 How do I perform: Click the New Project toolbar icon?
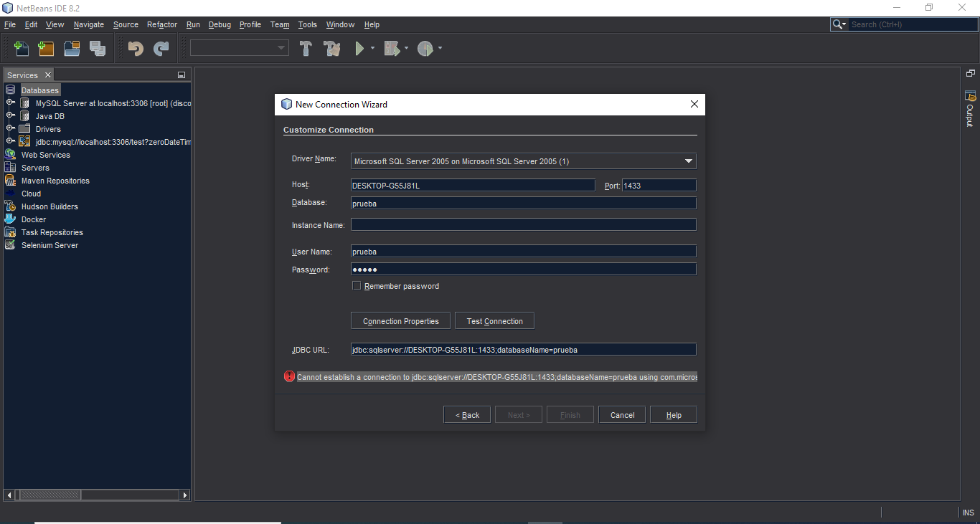click(46, 49)
